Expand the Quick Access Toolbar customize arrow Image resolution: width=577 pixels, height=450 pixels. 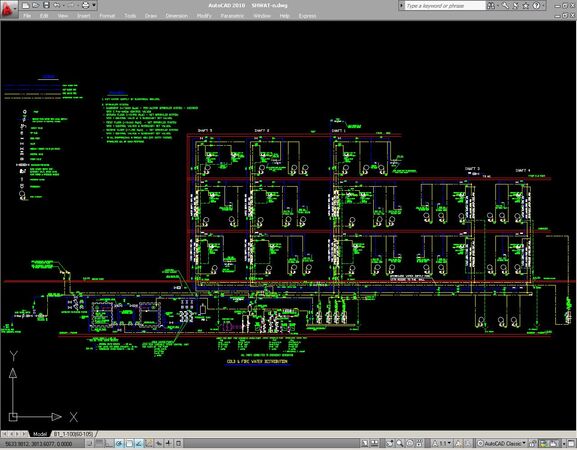pyautogui.click(x=94, y=5)
